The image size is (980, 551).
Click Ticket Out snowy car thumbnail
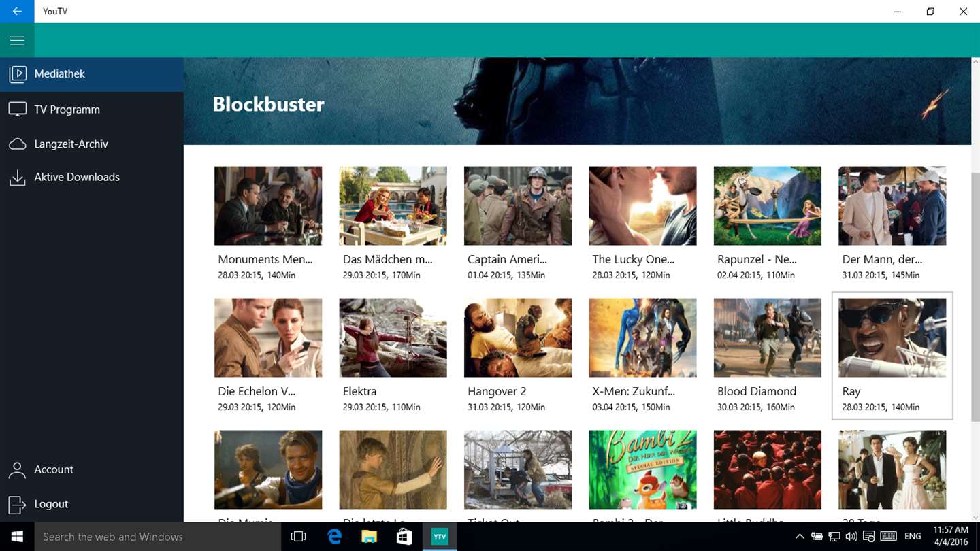518,469
